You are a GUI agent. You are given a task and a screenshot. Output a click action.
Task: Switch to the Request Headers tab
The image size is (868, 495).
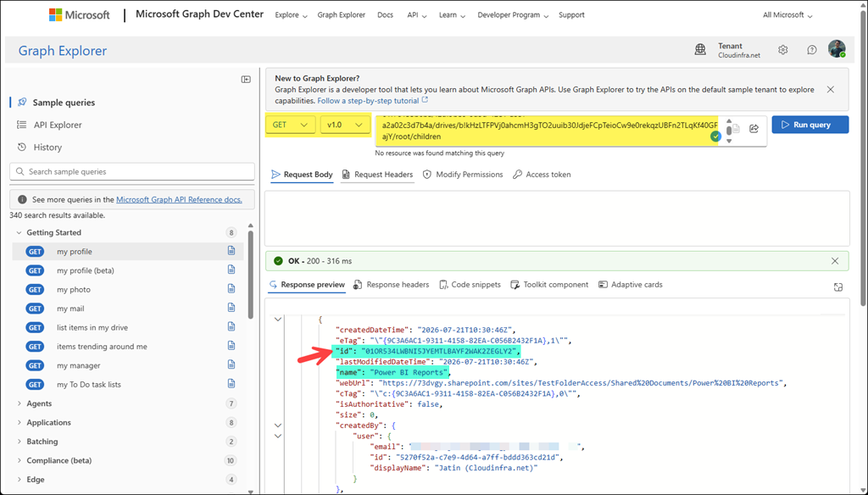click(377, 175)
